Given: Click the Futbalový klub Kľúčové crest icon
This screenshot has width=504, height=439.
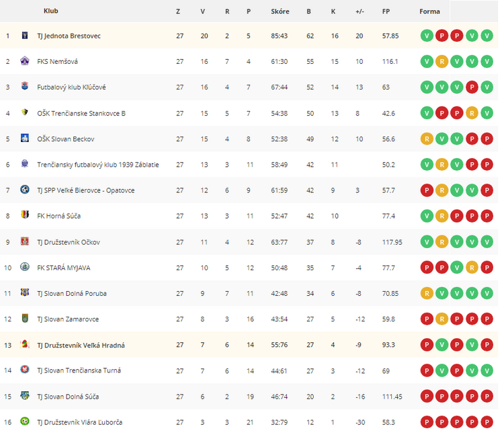Looking at the screenshot, I should [x=25, y=86].
